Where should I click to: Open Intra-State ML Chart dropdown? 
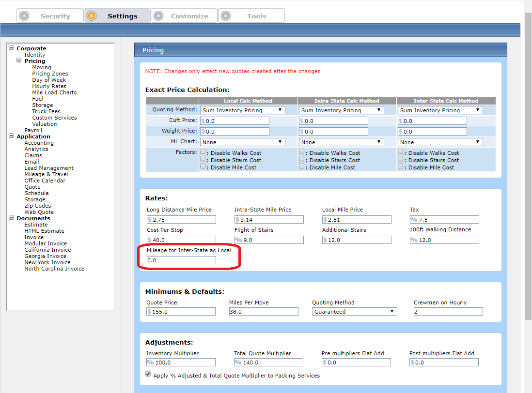tap(341, 142)
